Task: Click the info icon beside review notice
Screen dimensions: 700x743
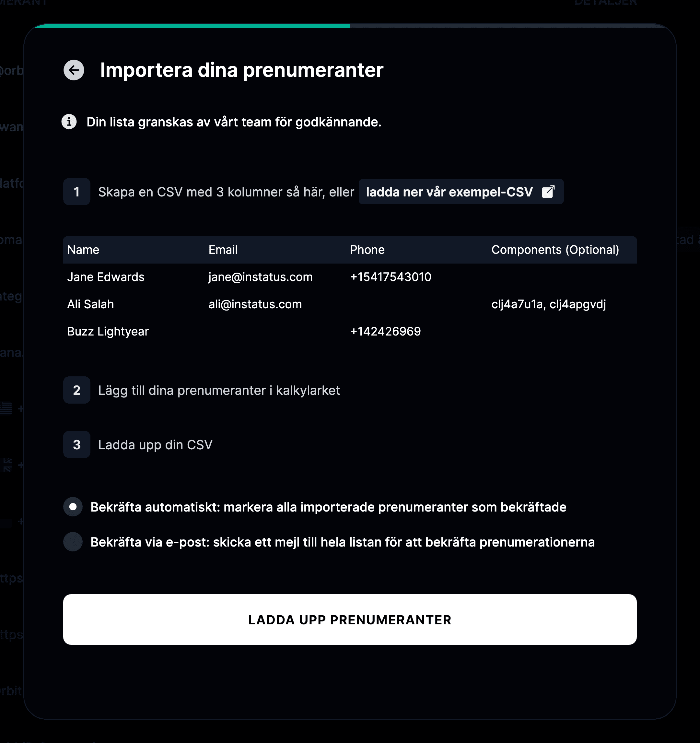Action: tap(69, 122)
